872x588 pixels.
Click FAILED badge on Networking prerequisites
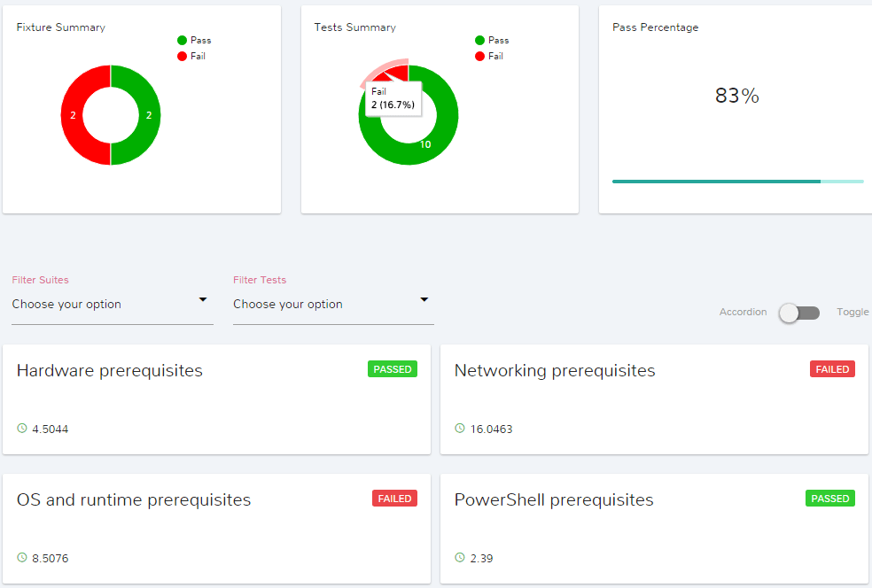click(832, 369)
